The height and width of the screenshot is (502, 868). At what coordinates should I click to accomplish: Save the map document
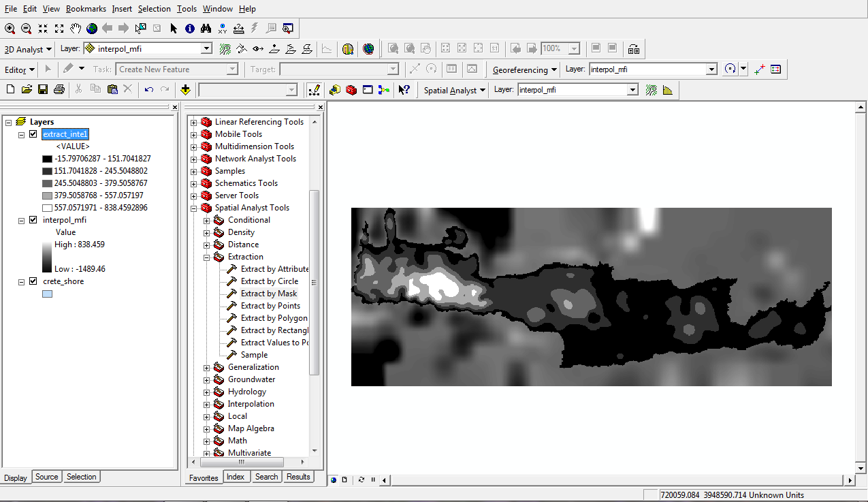[x=43, y=89]
